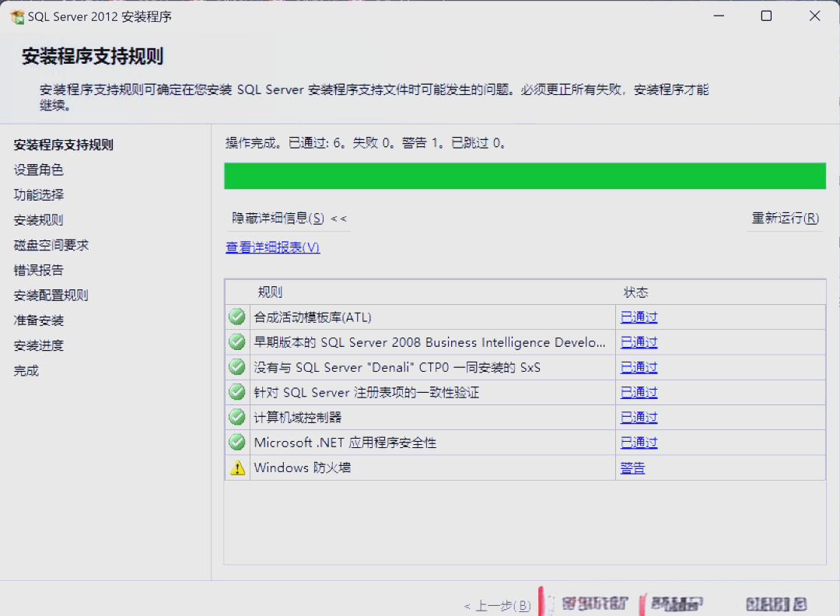Select the Denali CTP0 一同安装的 SxS rule text
This screenshot has height=616, width=840.
pyautogui.click(x=397, y=367)
